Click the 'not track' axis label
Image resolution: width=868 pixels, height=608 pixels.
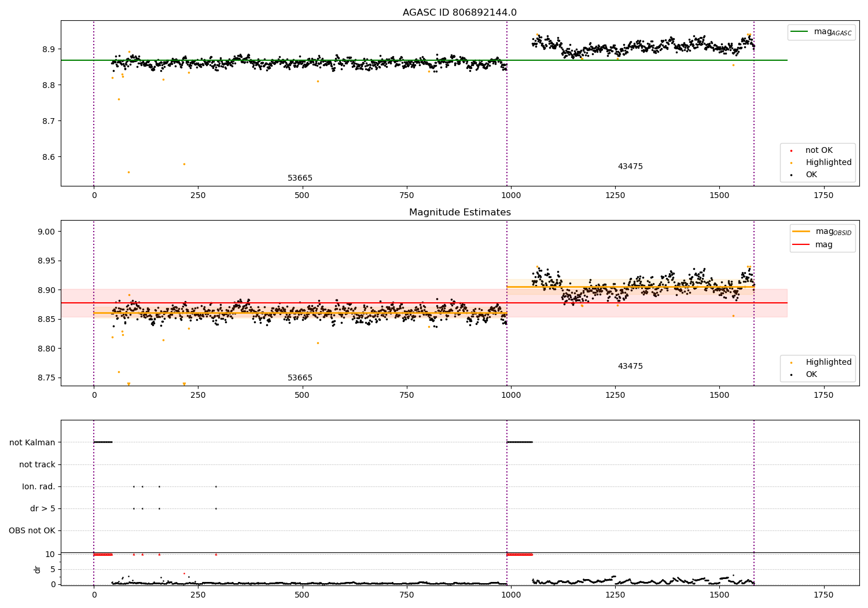[37, 465]
